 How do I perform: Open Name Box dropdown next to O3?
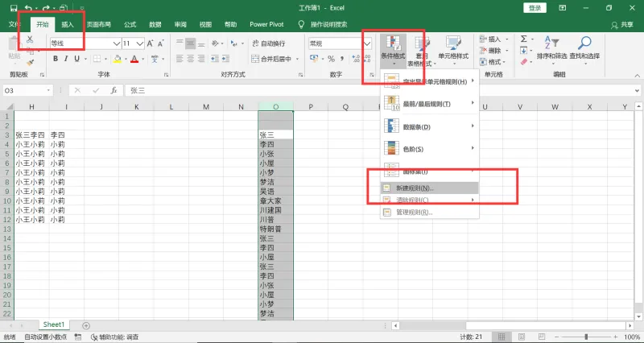48,90
